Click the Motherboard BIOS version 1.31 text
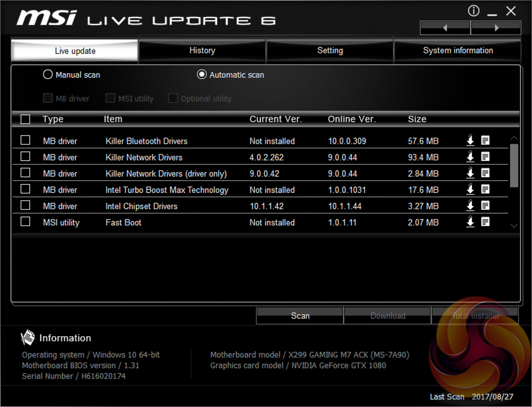The width and height of the screenshot is (532, 407). (x=81, y=365)
